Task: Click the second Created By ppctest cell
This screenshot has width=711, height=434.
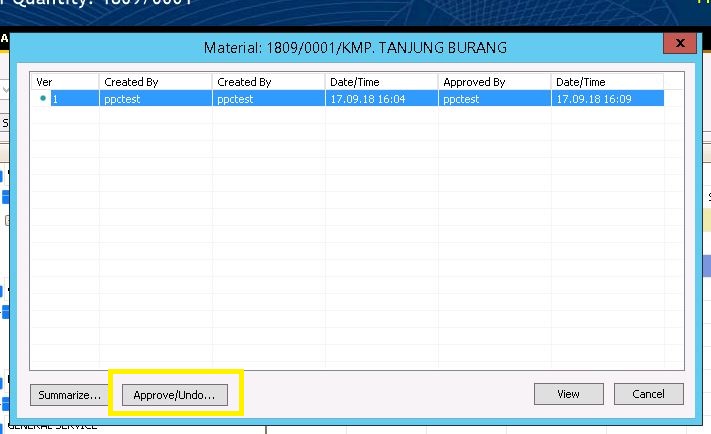Action: click(x=235, y=99)
